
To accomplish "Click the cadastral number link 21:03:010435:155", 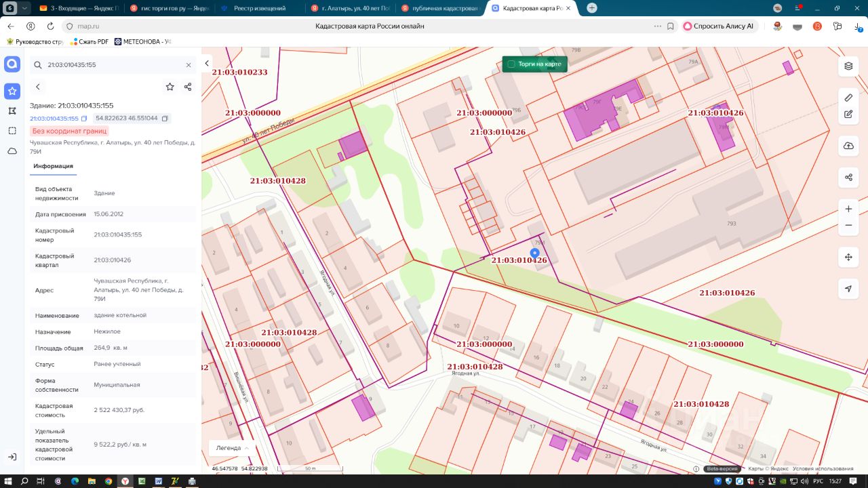I will click(x=54, y=119).
